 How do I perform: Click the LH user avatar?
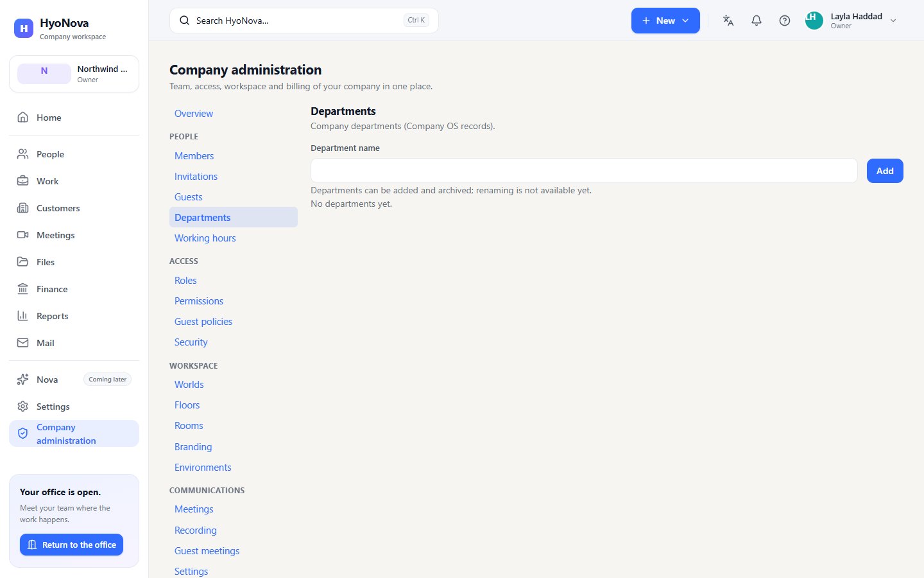814,21
